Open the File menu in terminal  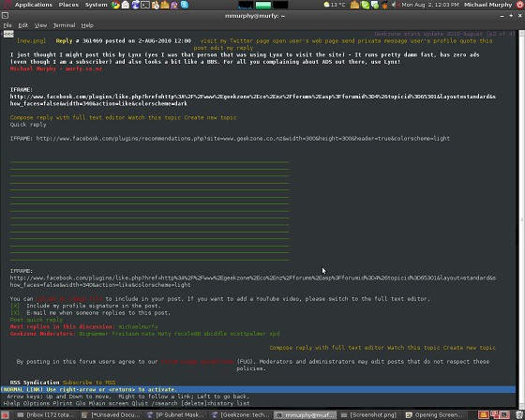click(7, 25)
